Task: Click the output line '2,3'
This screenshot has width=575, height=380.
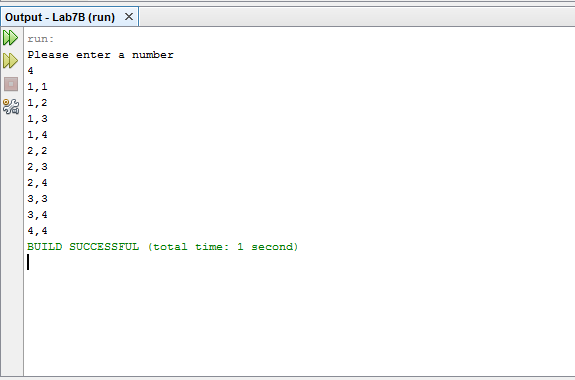Action: click(37, 167)
